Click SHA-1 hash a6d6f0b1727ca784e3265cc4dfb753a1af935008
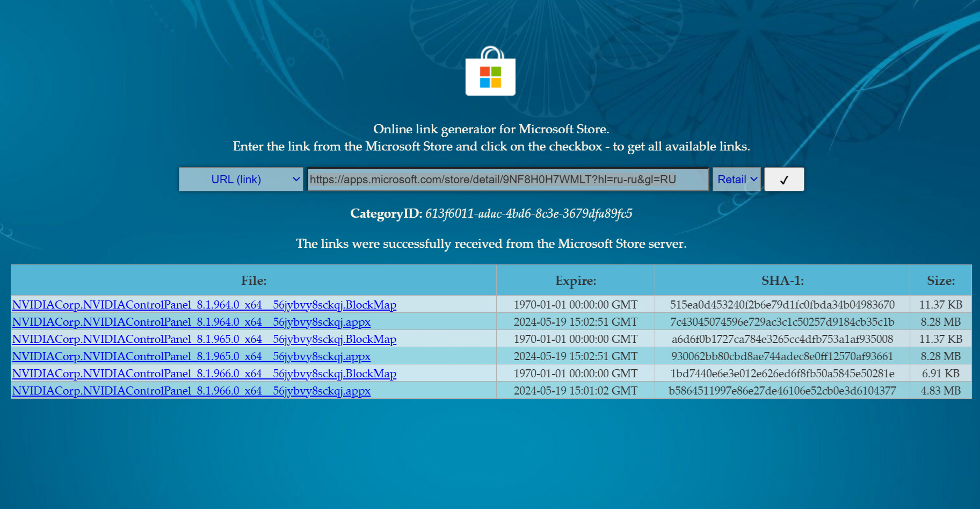 [x=782, y=339]
